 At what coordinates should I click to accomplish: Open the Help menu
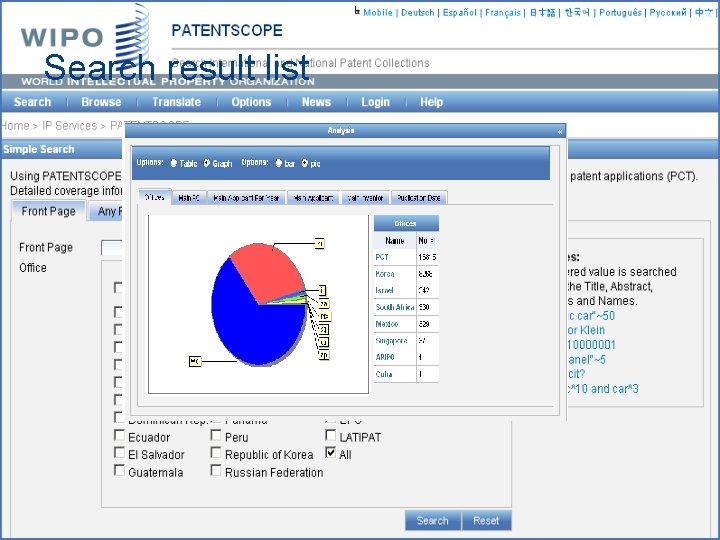click(431, 102)
